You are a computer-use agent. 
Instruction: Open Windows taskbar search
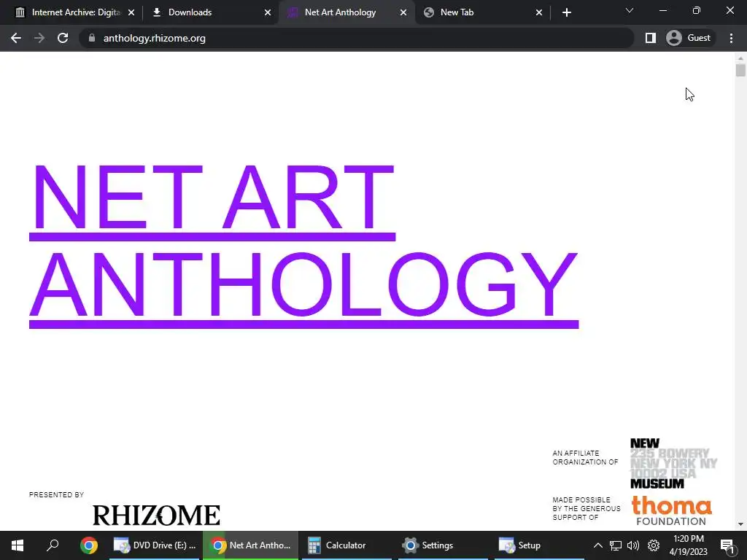(x=53, y=545)
